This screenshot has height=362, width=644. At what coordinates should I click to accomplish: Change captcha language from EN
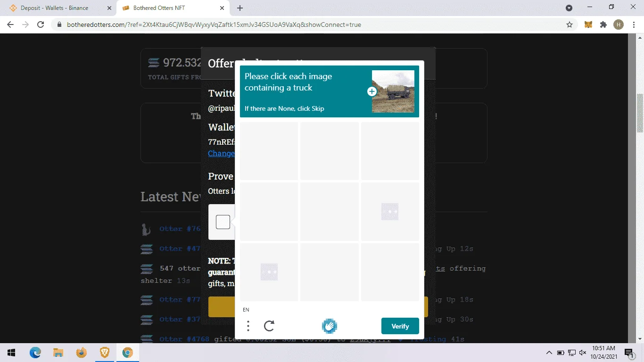tap(246, 310)
